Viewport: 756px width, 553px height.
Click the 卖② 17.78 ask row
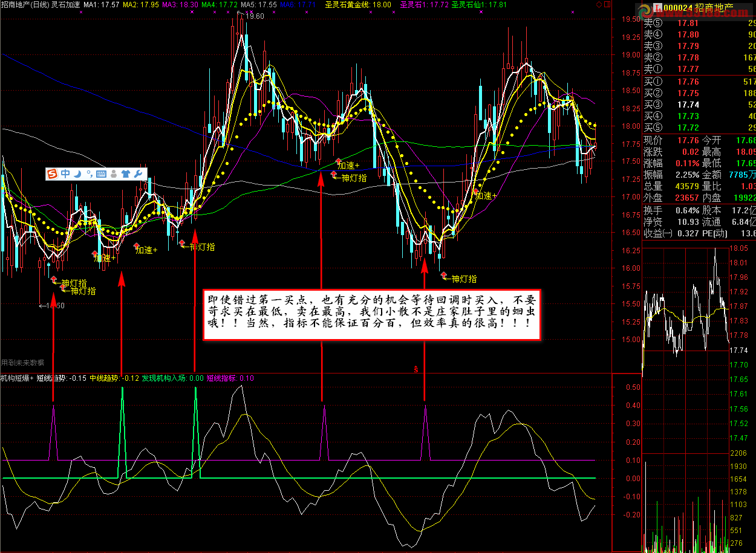coord(699,57)
